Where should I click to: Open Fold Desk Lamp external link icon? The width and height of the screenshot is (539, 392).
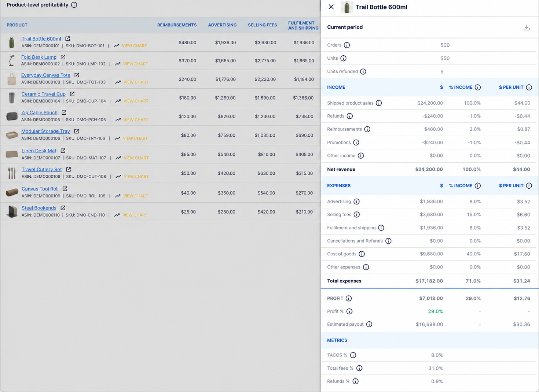[x=63, y=57]
